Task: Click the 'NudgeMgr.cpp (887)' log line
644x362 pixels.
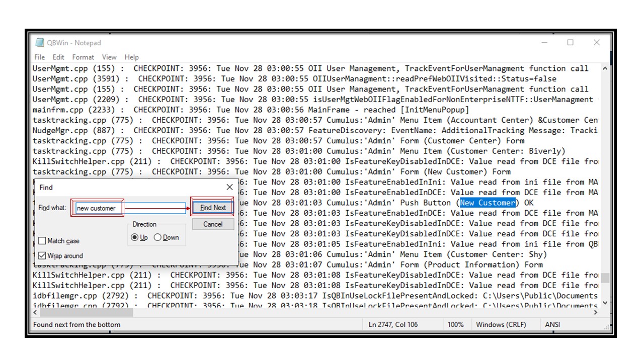Action: coord(315,130)
